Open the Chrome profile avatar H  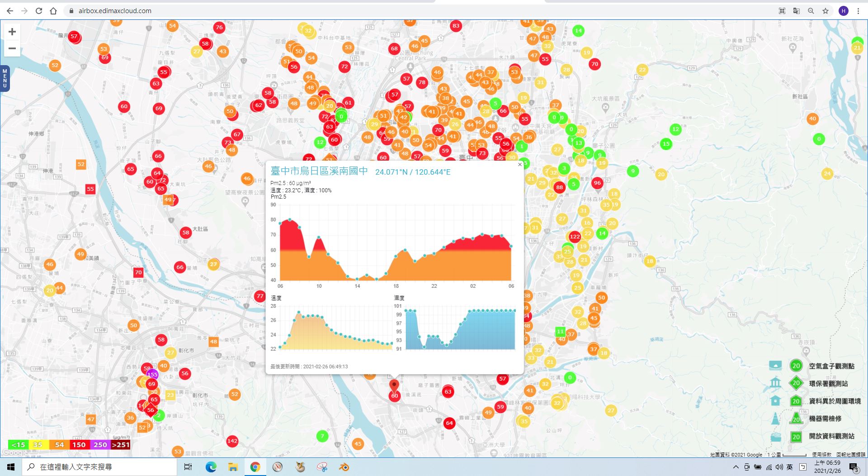click(x=843, y=11)
